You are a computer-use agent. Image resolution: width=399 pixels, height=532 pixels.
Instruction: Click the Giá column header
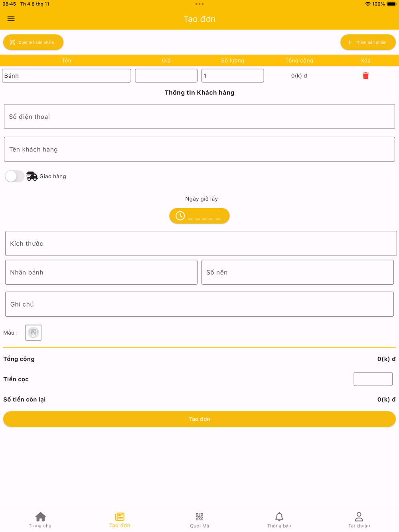coord(166,61)
